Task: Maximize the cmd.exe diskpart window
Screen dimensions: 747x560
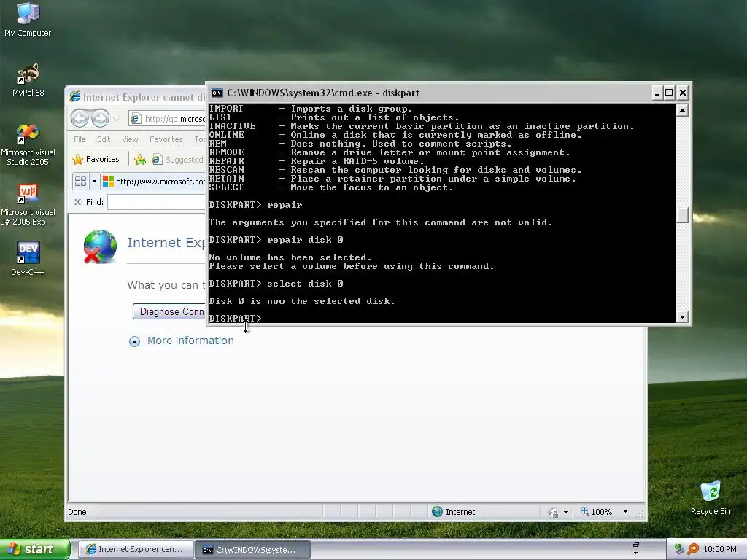Action: [x=669, y=93]
